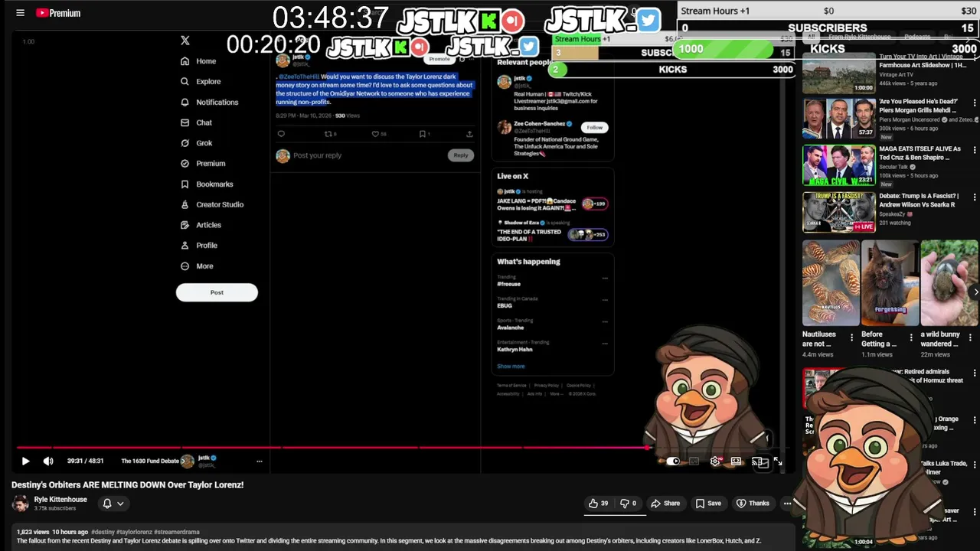Click the Thanks button
Viewport: 980px width, 551px height.
click(x=753, y=504)
